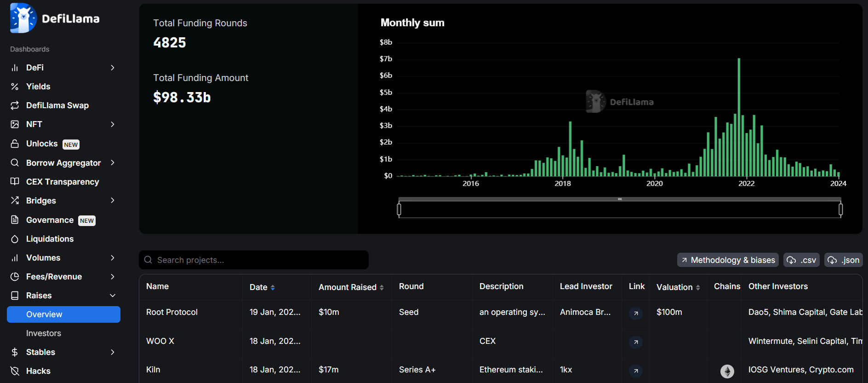Click the Lead Investor column header

[x=586, y=286]
